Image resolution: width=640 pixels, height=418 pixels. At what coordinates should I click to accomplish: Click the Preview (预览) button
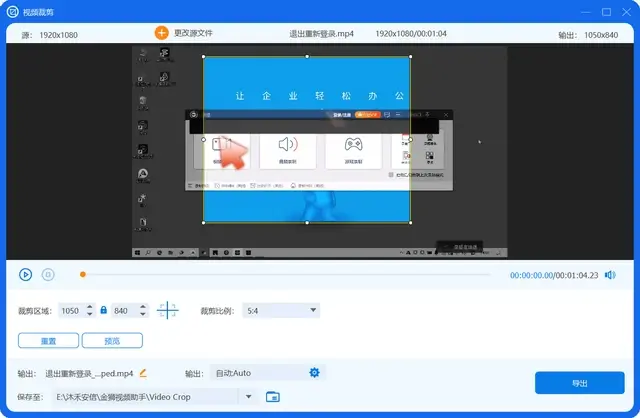click(112, 340)
